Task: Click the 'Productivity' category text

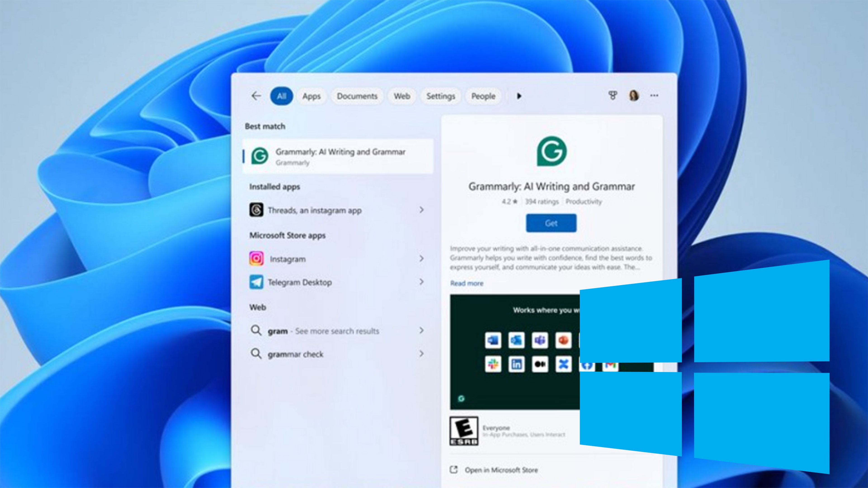Action: 584,201
